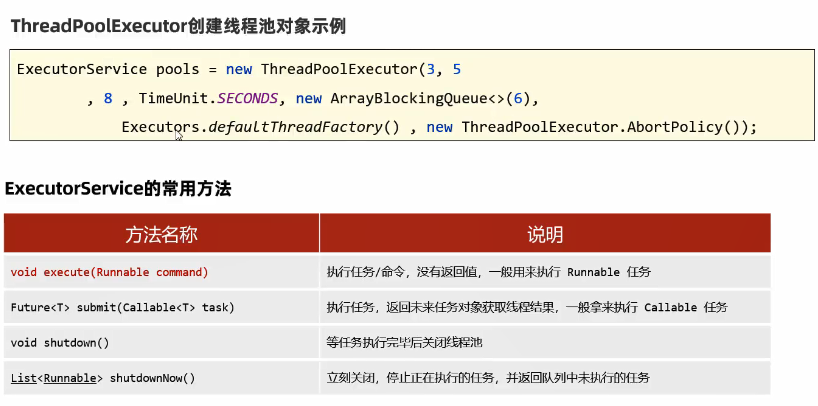Select the TimeUnit.SECONDS text in code
This screenshot has height=406, width=818.
click(x=208, y=99)
